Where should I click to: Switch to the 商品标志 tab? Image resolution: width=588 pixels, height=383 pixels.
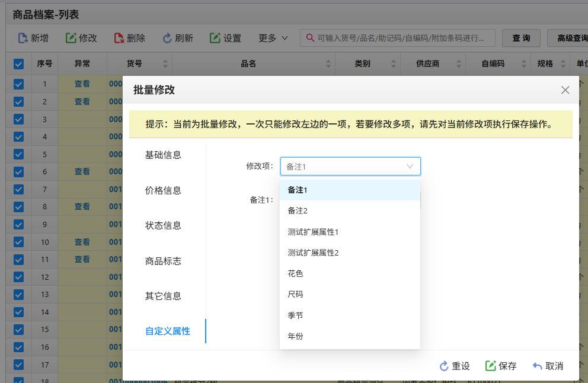click(x=163, y=261)
